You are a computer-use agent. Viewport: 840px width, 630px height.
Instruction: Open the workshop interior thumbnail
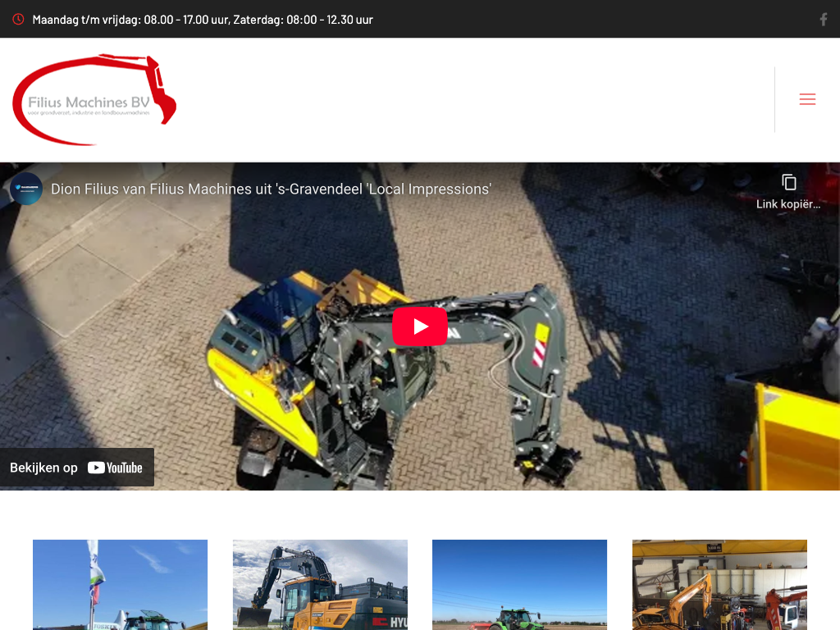719,584
